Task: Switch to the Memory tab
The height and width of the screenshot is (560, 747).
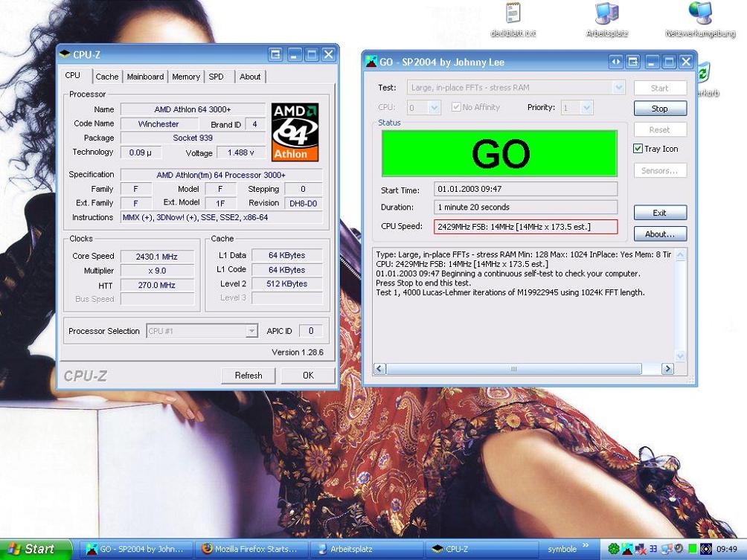Action: (x=186, y=77)
